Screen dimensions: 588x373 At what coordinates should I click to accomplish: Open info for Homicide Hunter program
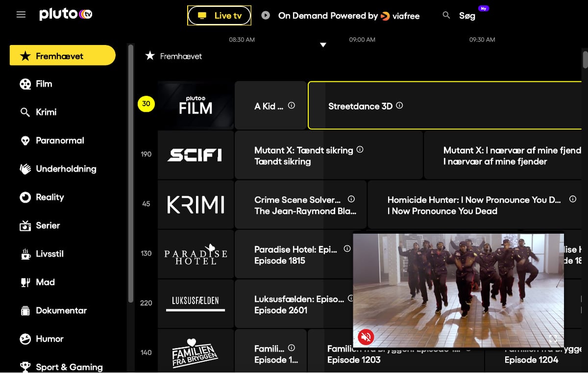click(x=572, y=199)
